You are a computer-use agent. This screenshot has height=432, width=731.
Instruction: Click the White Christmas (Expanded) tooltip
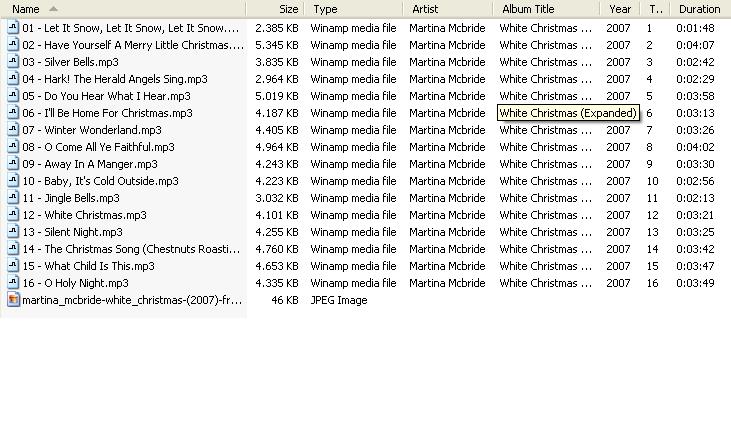coord(568,113)
